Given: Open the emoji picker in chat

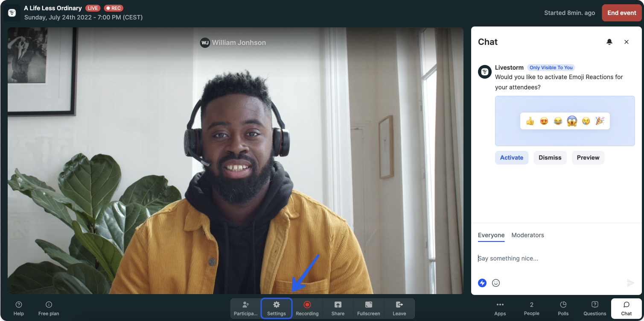Looking at the screenshot, I should [495, 283].
